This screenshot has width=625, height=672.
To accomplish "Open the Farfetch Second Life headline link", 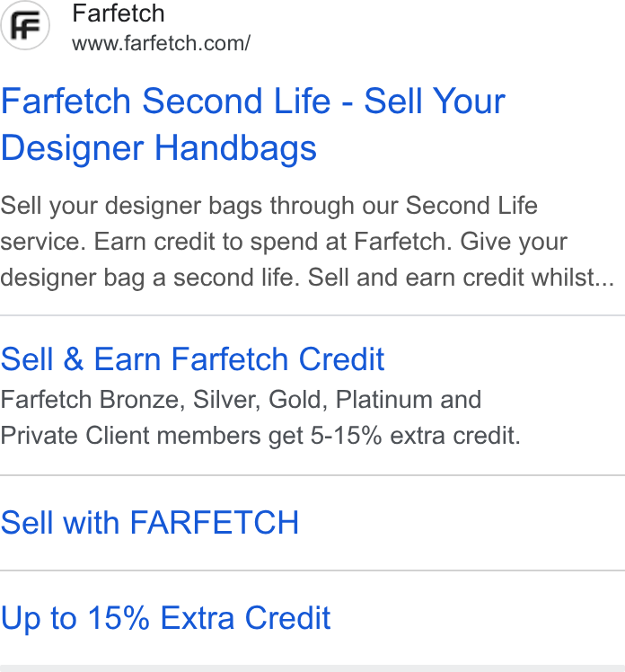I will (x=252, y=124).
